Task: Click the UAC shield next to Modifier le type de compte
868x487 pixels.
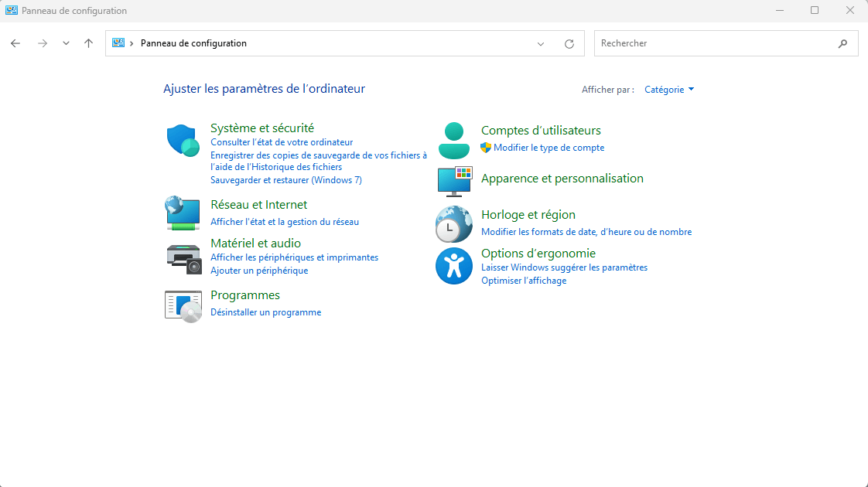Action: tap(486, 147)
